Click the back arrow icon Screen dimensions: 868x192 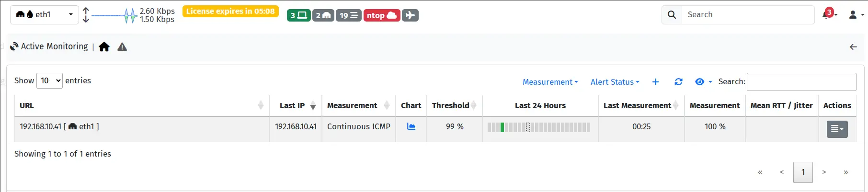tap(853, 46)
